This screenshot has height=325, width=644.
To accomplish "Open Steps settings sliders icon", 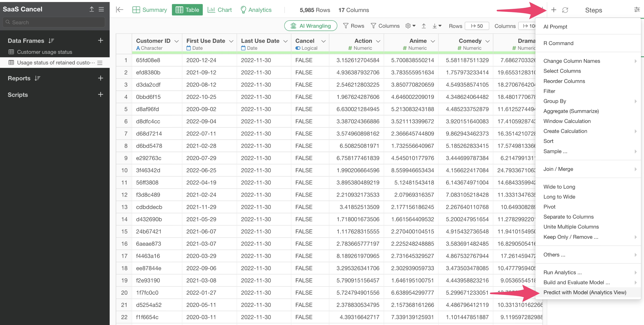I will (x=637, y=10).
